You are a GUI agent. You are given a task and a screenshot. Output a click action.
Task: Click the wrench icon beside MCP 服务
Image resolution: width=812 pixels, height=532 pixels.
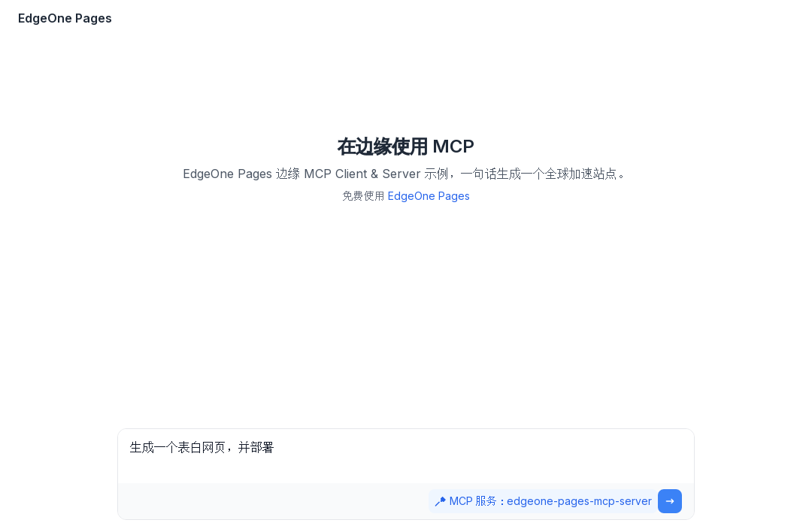(440, 501)
